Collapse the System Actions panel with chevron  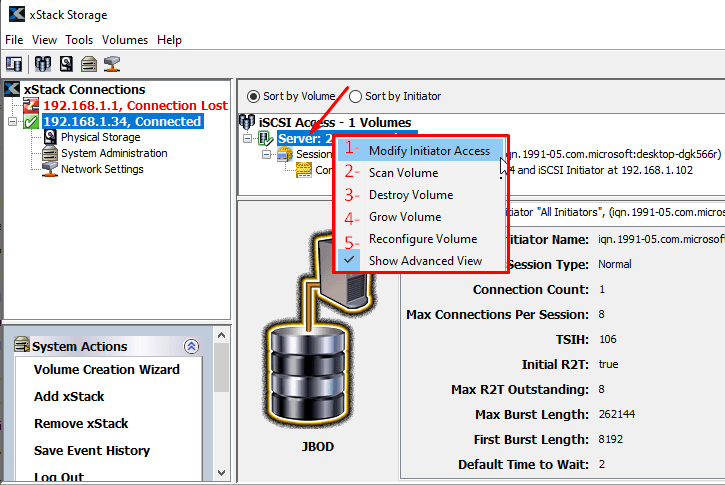[x=192, y=346]
